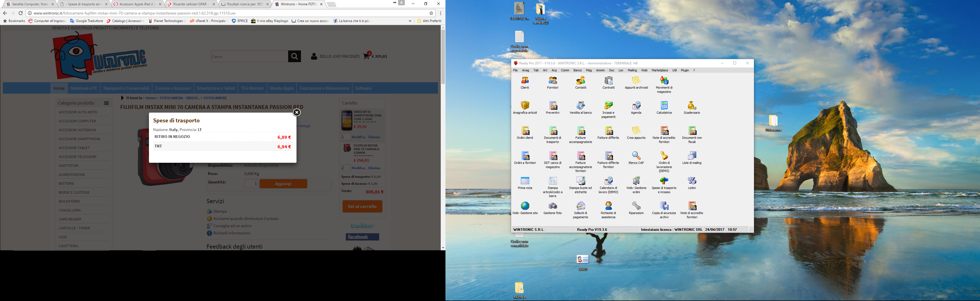Bookmark page with star icon
The image size is (980, 301).
tap(431, 13)
